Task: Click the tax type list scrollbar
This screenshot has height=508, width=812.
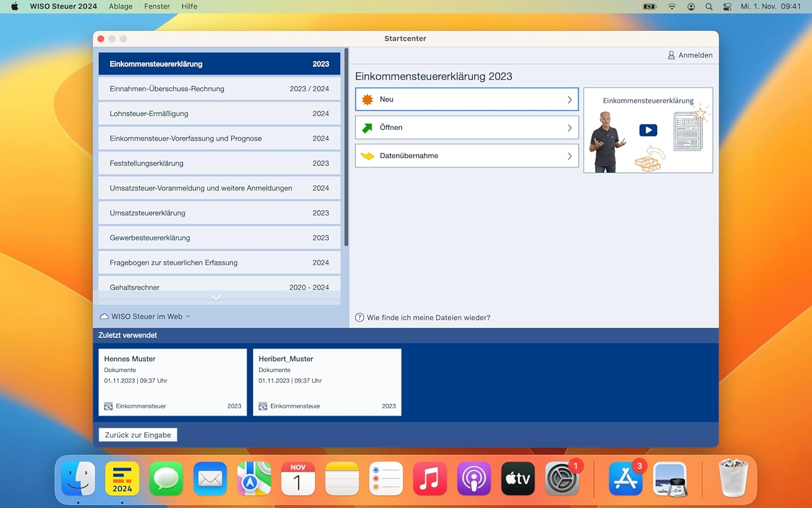Action: click(346, 147)
